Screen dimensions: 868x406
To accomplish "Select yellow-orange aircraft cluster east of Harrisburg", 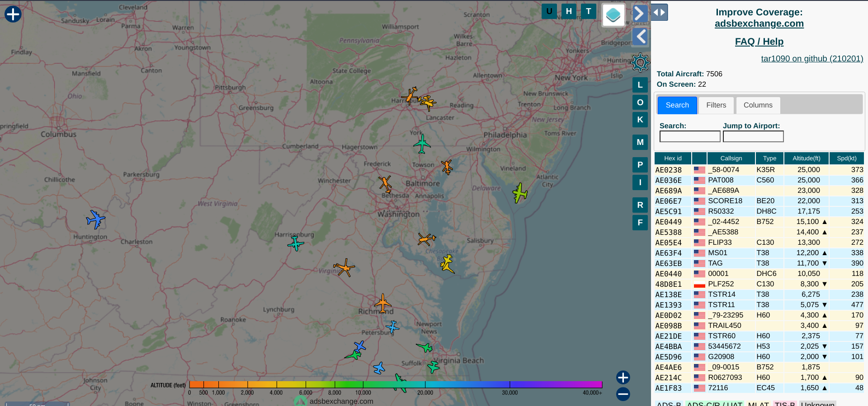I will pyautogui.click(x=427, y=103).
